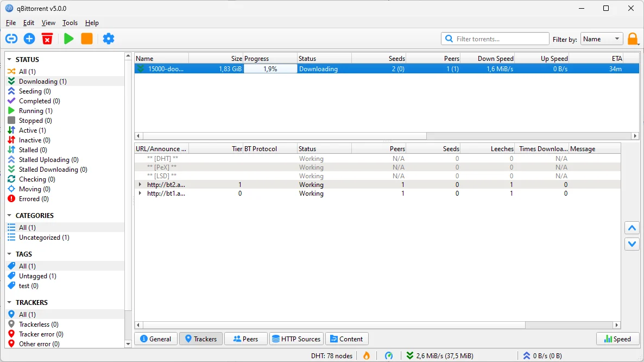The height and width of the screenshot is (362, 644).
Task: Open the View menu
Action: click(48, 23)
